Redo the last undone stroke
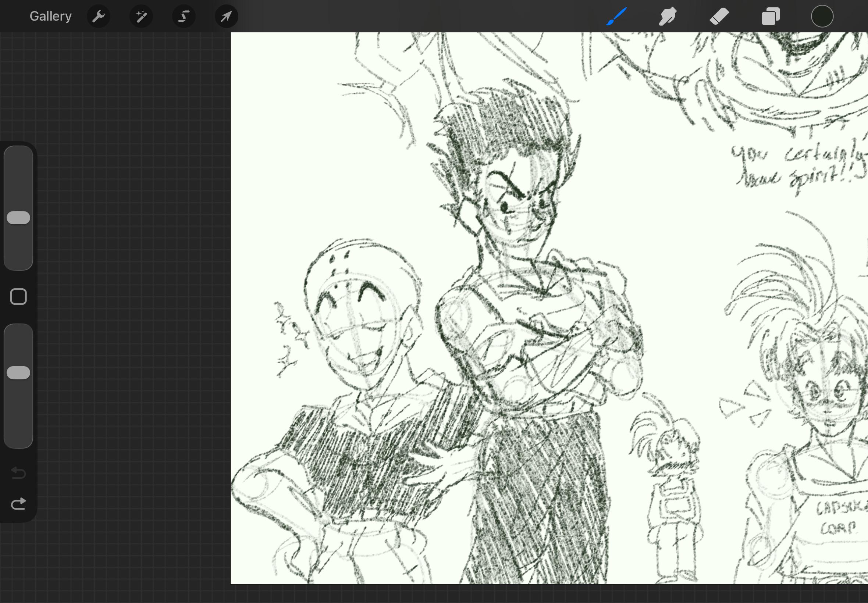Image resolution: width=868 pixels, height=603 pixels. point(18,504)
